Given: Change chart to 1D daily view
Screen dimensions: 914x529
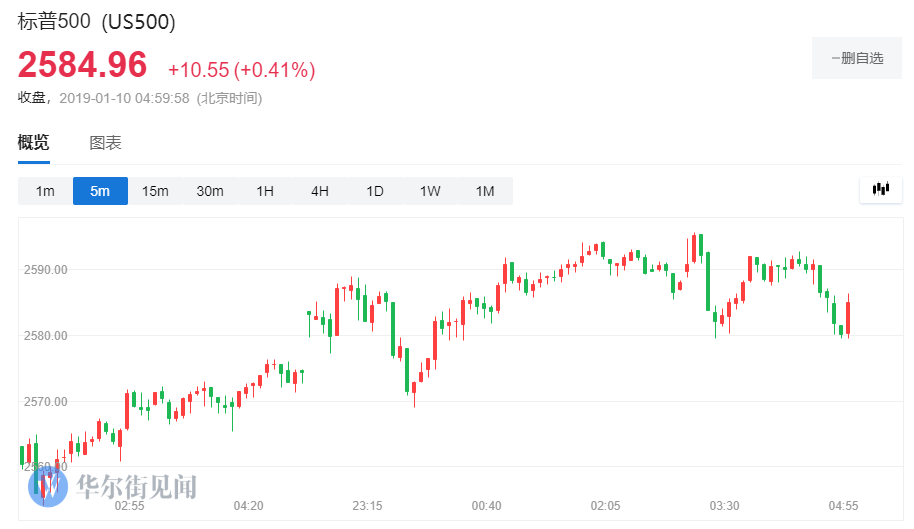Looking at the screenshot, I should pyautogui.click(x=375, y=191).
